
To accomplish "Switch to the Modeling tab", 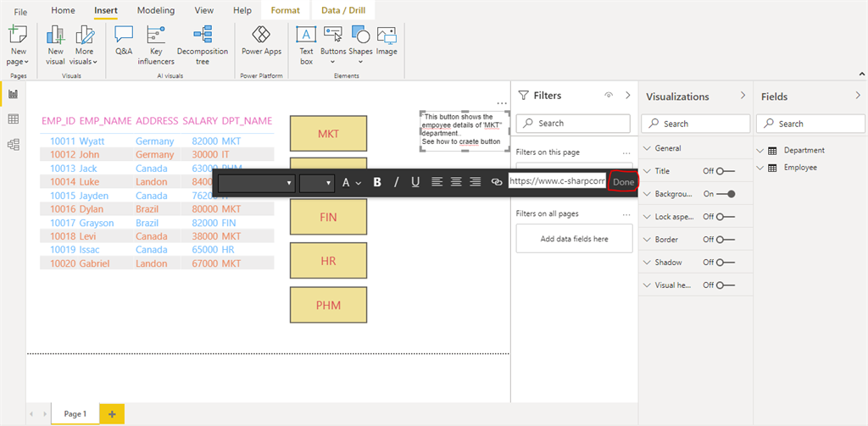I will pyautogui.click(x=156, y=10).
